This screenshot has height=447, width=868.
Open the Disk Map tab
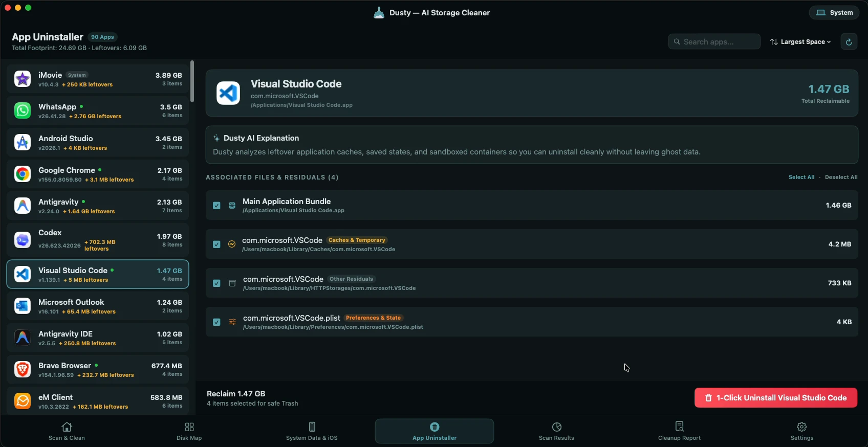point(189,431)
